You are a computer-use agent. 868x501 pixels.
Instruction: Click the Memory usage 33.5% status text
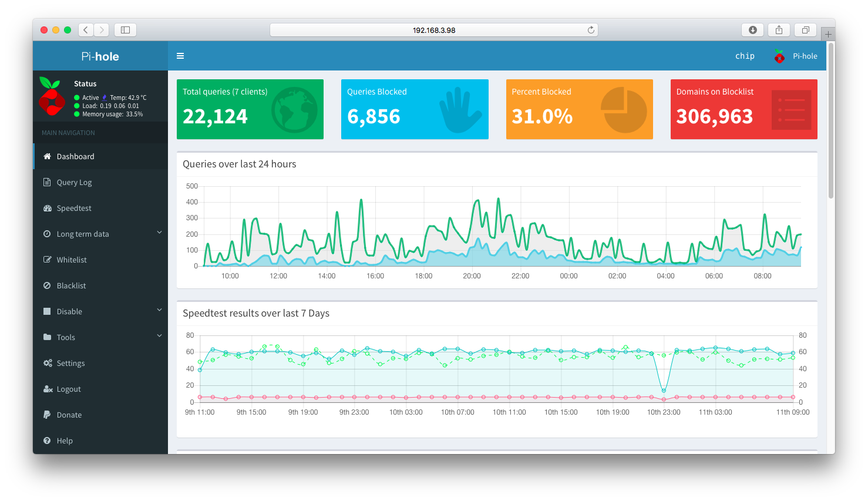[113, 114]
